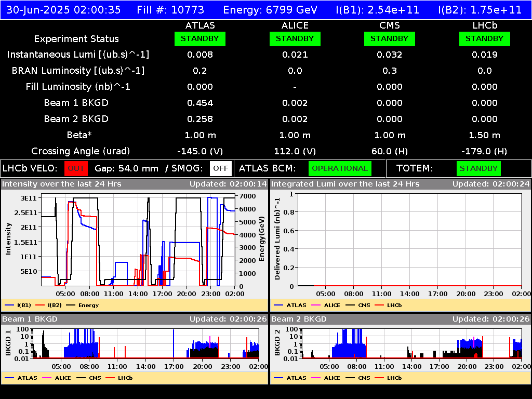
Task: Click the ALICE column header
Action: point(295,25)
